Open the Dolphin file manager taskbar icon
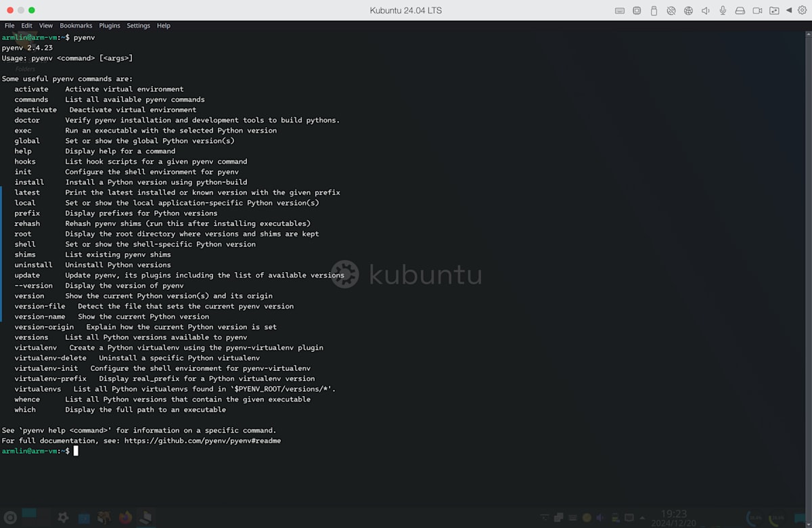Image resolution: width=812 pixels, height=528 pixels. point(104,518)
